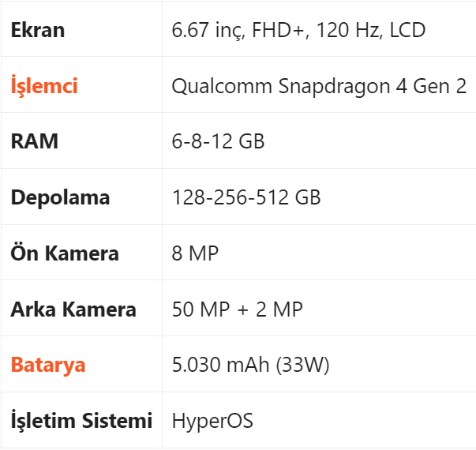Select the Ön Kamera label
The height and width of the screenshot is (450, 476).
point(65,253)
